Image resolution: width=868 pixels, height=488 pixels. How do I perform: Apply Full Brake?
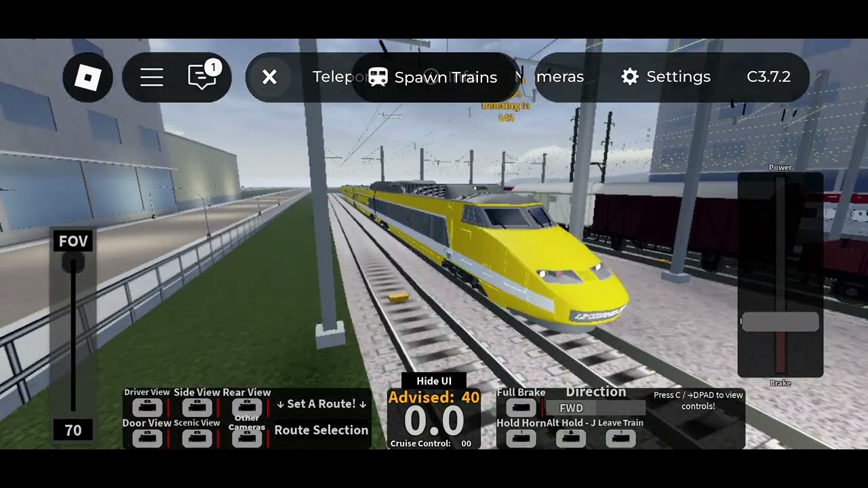point(521,407)
